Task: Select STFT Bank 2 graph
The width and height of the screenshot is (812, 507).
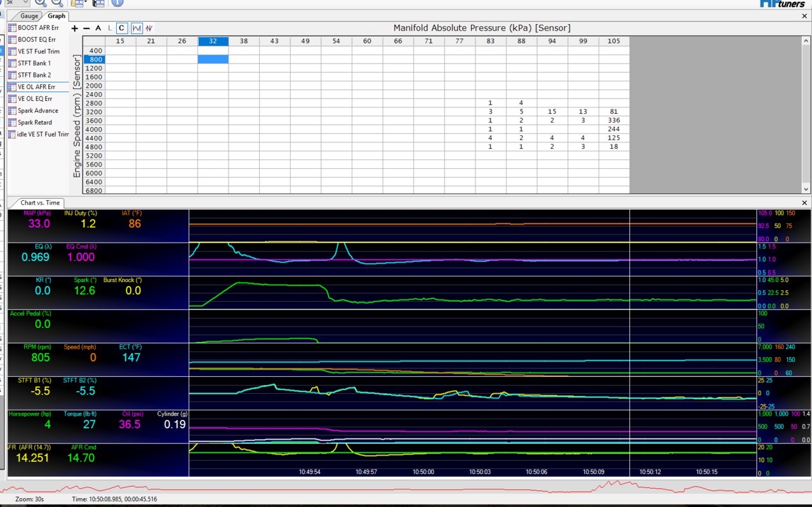Action: (x=38, y=75)
